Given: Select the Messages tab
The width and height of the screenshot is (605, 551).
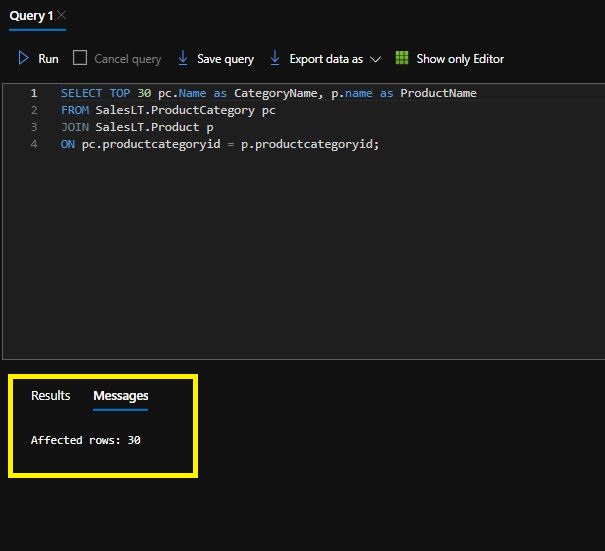Looking at the screenshot, I should coord(121,396).
